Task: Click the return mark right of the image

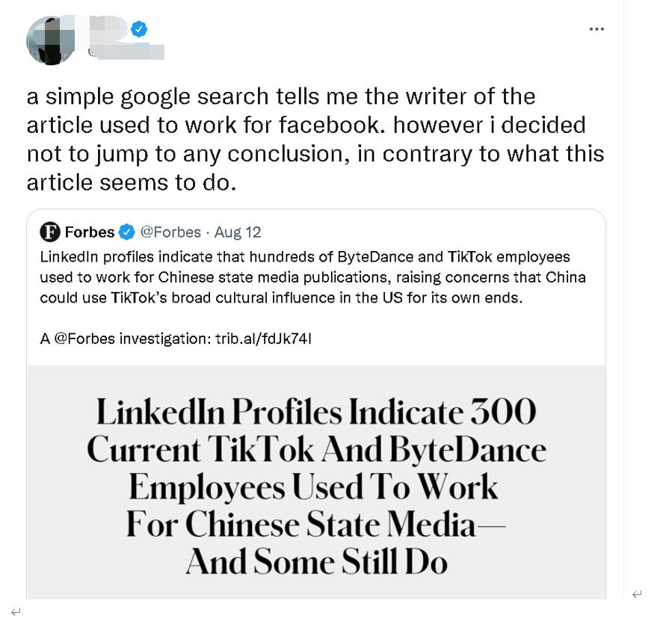Action: (637, 594)
